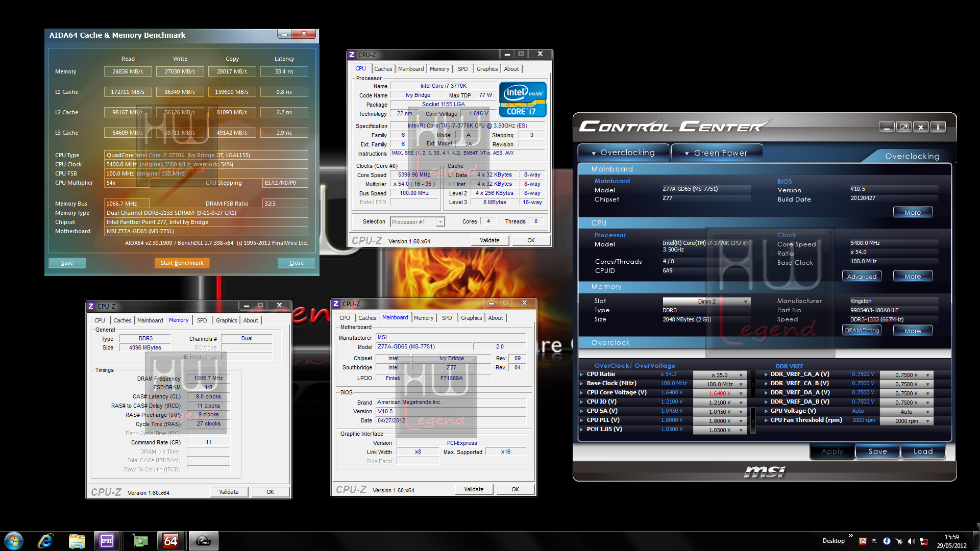Click the Z icon in CPU-Z Mainboard window title
980x551 pixels.
click(x=336, y=304)
